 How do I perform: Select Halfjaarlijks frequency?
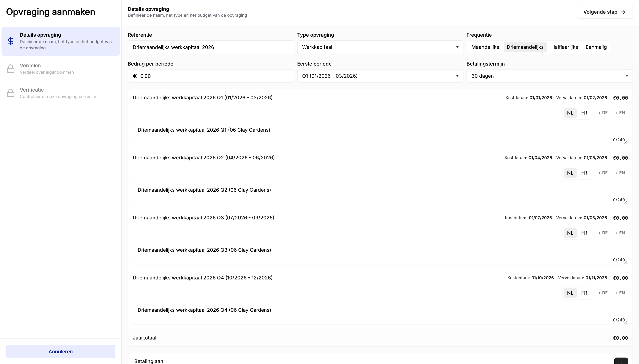tap(564, 47)
